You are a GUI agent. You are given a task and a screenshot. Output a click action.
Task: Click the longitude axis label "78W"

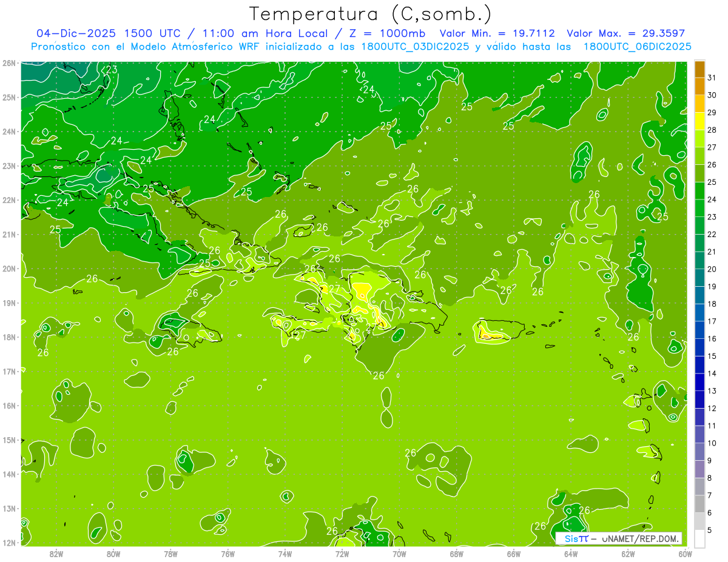pos(170,554)
